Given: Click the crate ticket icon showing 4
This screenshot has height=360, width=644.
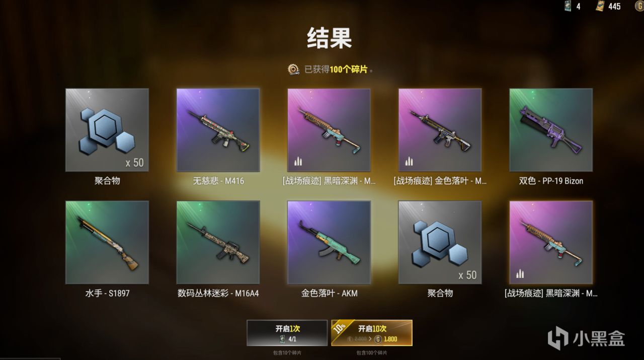Looking at the screenshot, I should pos(568,6).
